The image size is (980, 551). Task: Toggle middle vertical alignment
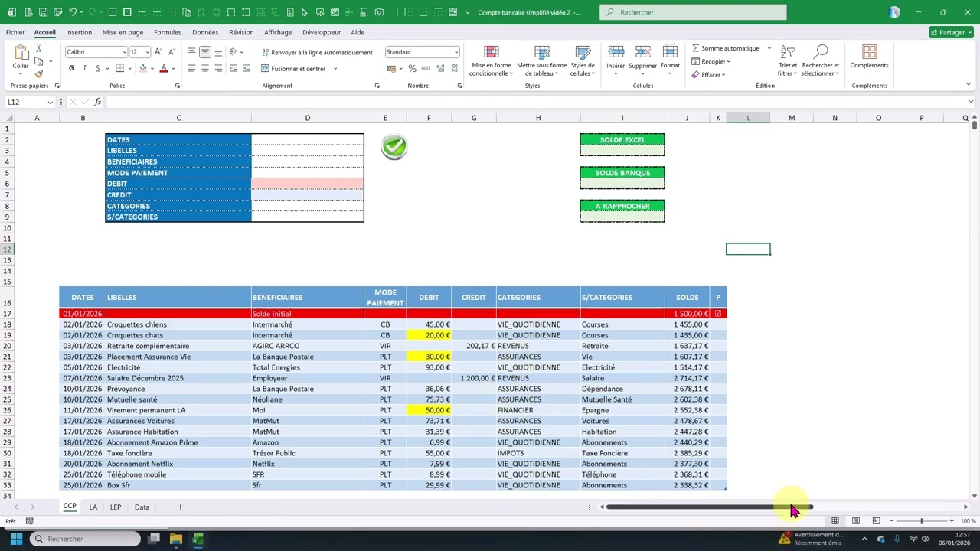pyautogui.click(x=205, y=52)
